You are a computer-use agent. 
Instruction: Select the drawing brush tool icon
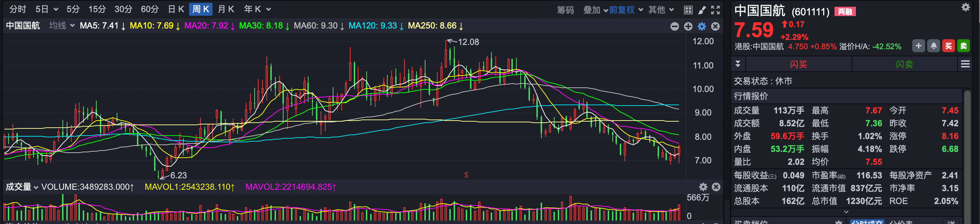pos(701,10)
